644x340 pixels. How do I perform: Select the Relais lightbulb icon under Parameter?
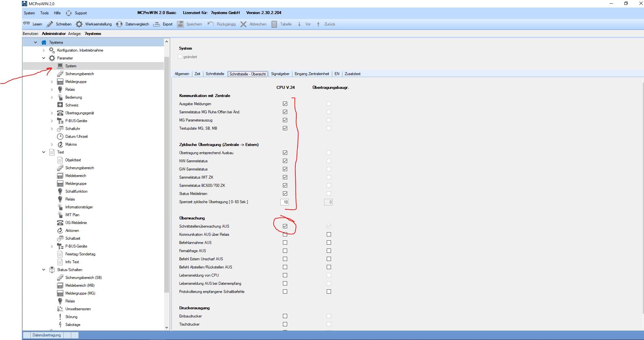pyautogui.click(x=60, y=89)
